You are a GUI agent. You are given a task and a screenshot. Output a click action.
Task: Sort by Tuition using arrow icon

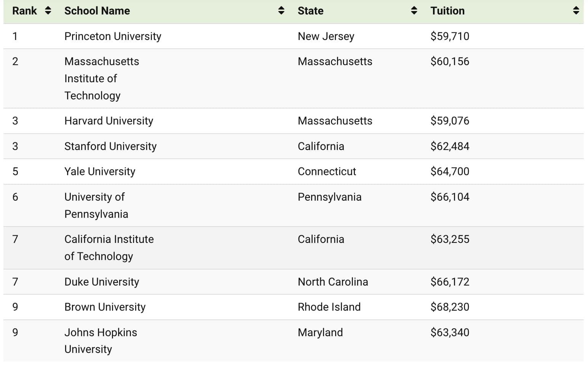point(576,11)
